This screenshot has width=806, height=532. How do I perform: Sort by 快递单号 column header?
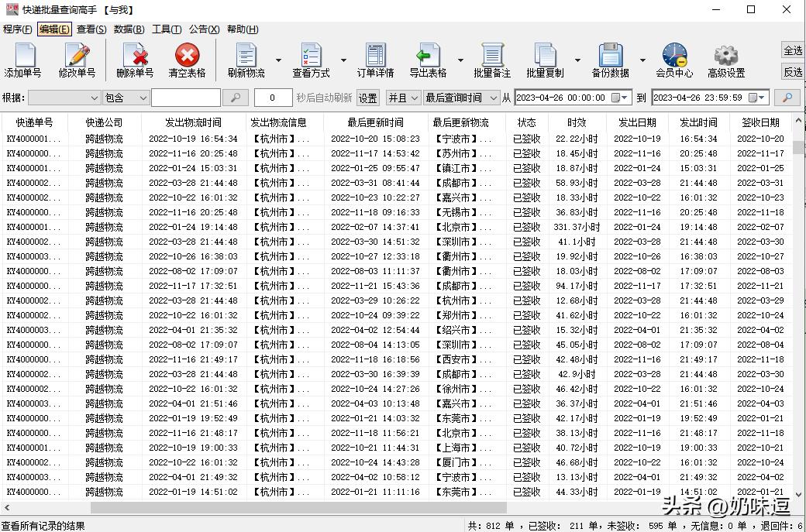tap(34, 122)
